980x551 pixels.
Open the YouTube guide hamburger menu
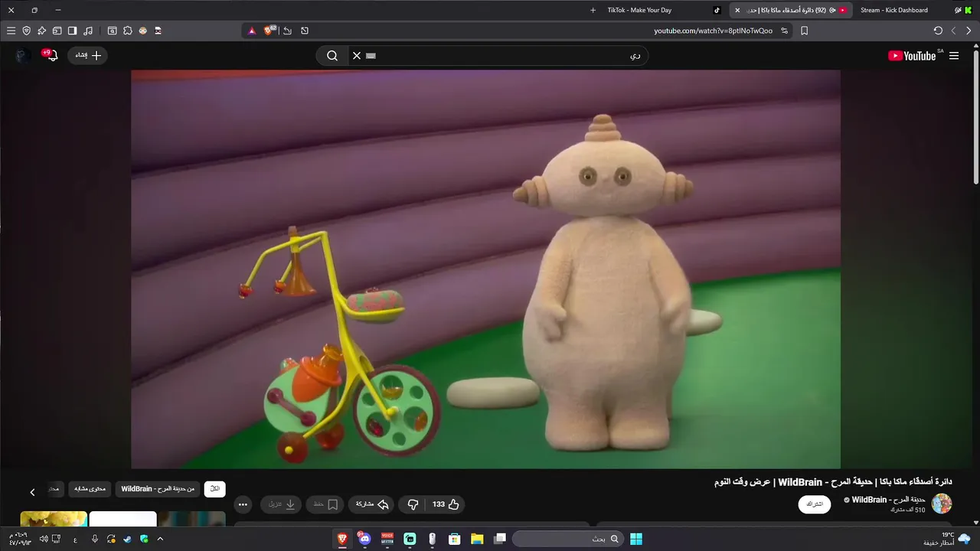tap(954, 56)
